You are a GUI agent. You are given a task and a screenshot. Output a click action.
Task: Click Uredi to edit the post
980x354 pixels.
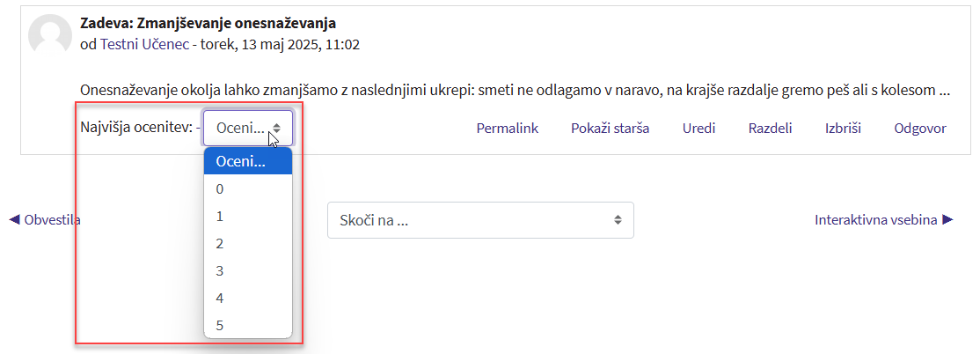click(x=698, y=128)
